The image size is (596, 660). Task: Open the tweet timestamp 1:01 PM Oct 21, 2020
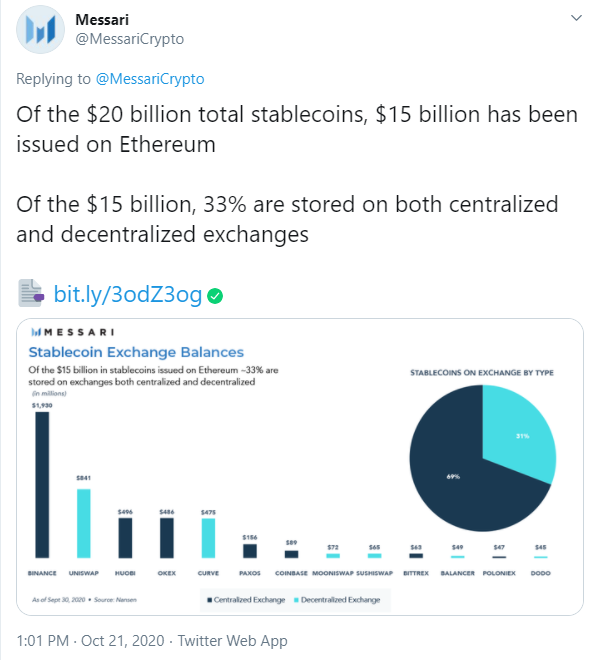point(90,641)
